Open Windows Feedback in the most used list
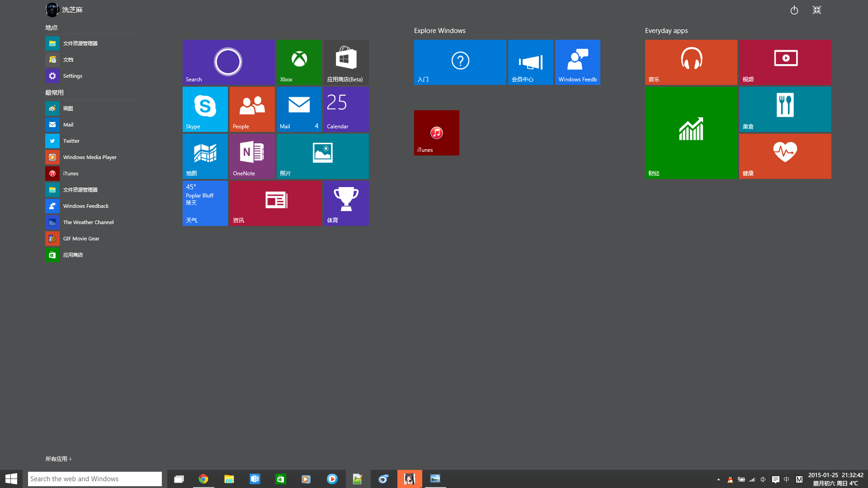 (x=91, y=206)
